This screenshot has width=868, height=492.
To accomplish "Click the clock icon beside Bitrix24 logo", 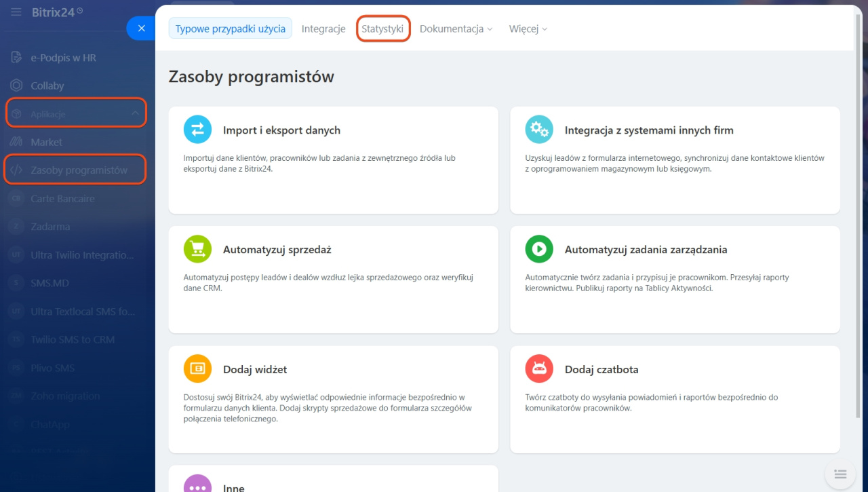I will pyautogui.click(x=80, y=10).
